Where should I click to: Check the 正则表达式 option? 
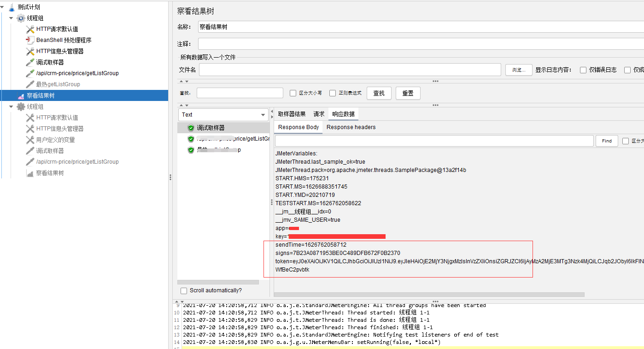pos(333,93)
